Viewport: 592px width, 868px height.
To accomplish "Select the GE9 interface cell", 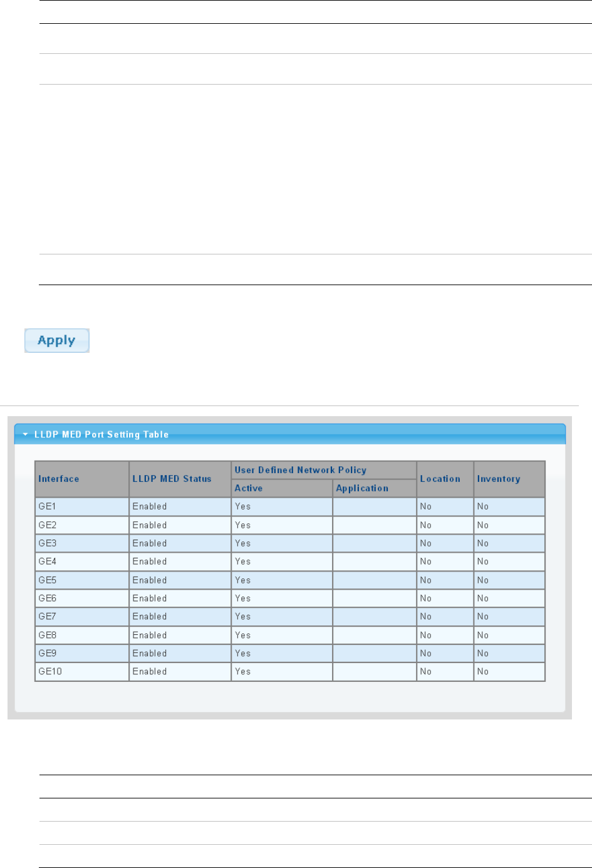I will click(x=82, y=653).
